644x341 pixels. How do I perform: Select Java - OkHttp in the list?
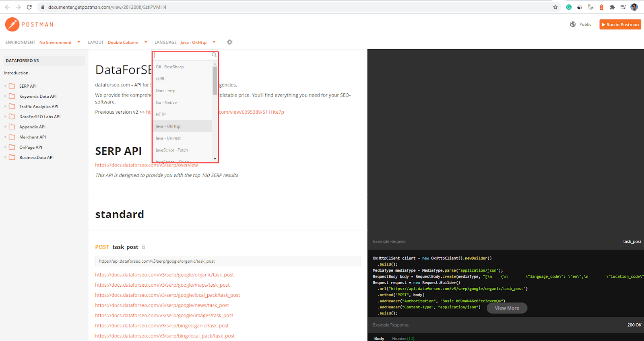182,126
